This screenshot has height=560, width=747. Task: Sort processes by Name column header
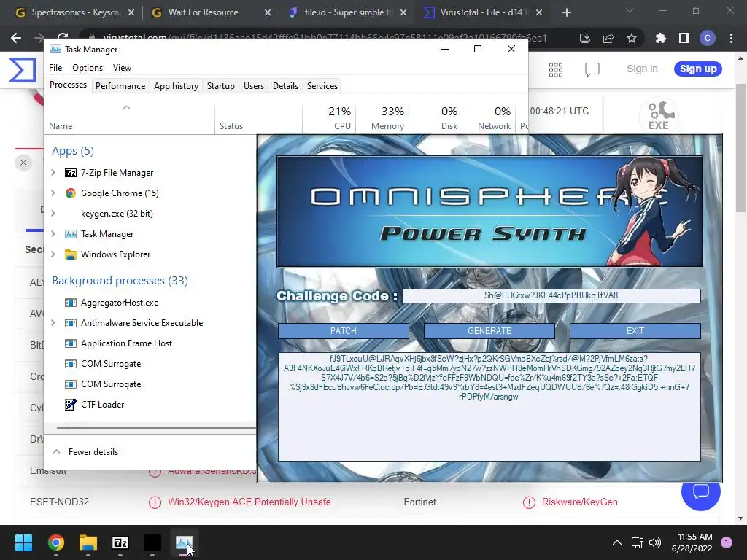pos(129,117)
